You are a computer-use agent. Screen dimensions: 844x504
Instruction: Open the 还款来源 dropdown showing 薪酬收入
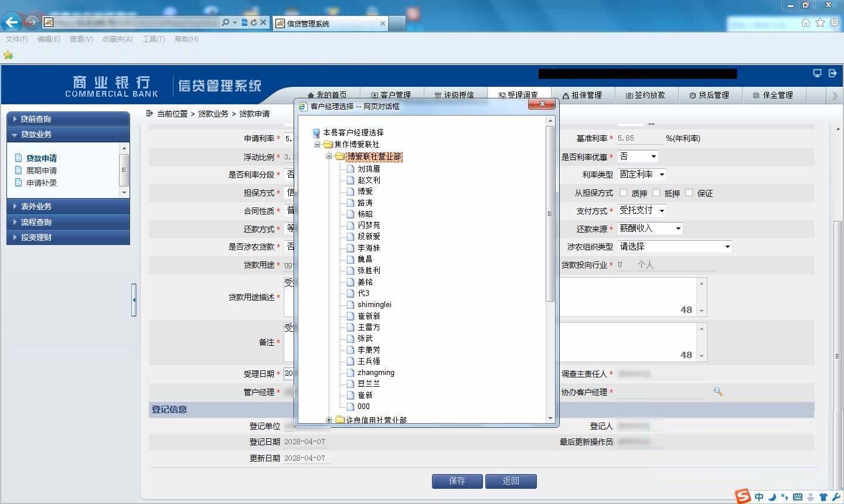[x=651, y=229]
